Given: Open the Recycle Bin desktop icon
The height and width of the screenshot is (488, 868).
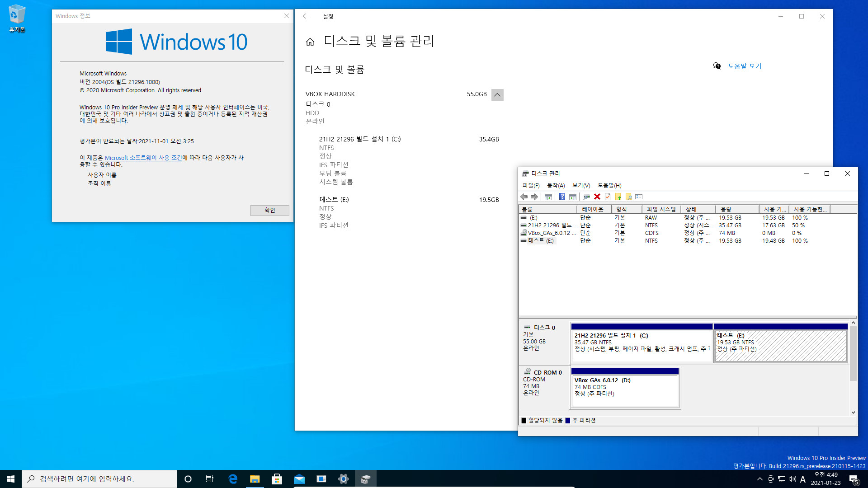Looking at the screenshot, I should coord(17,19).
